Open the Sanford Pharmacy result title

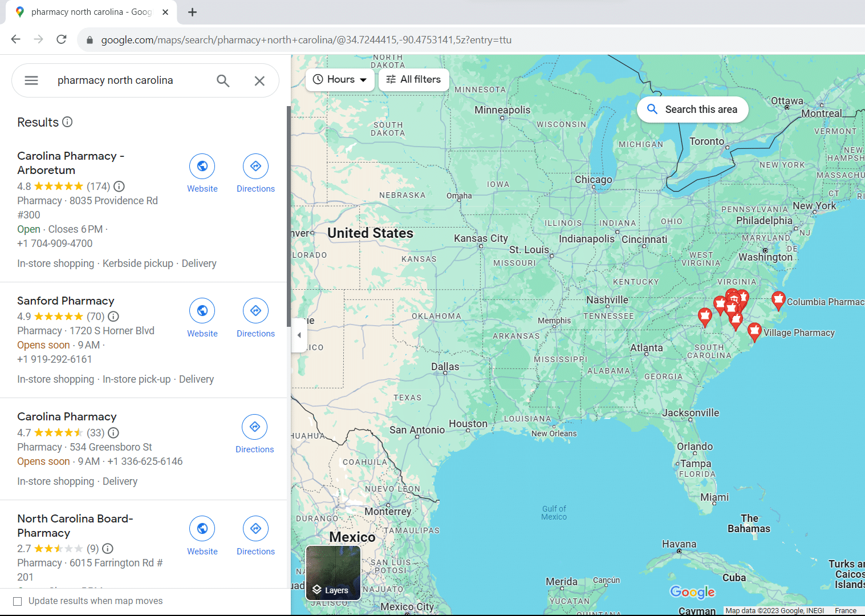(66, 301)
